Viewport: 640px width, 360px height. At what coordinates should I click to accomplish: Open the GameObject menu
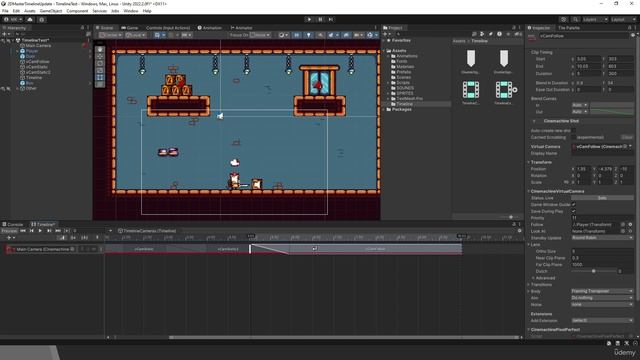tap(51, 11)
